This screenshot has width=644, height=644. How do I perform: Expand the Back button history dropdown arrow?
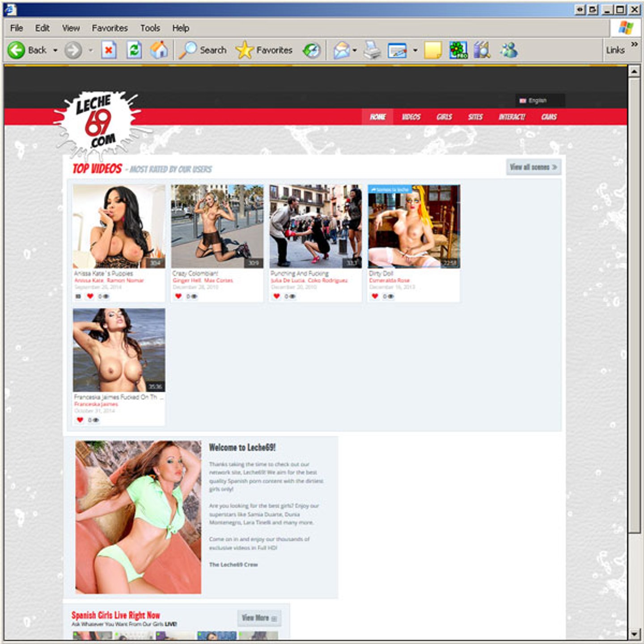(55, 50)
